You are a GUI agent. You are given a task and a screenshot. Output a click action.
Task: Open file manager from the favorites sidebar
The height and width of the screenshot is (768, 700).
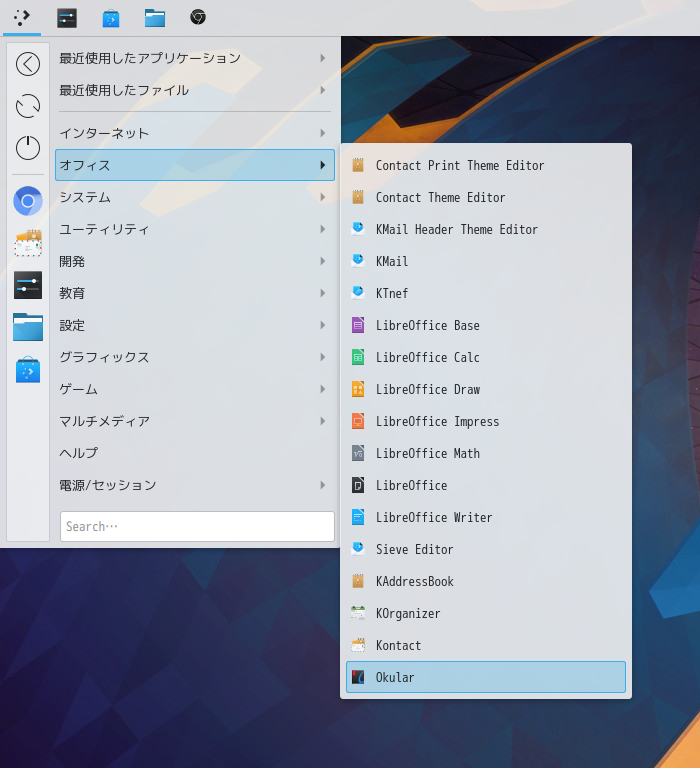click(28, 327)
